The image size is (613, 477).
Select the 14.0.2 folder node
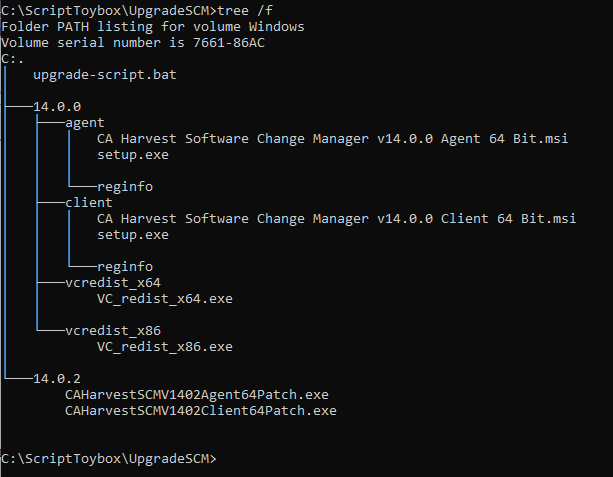pos(57,379)
